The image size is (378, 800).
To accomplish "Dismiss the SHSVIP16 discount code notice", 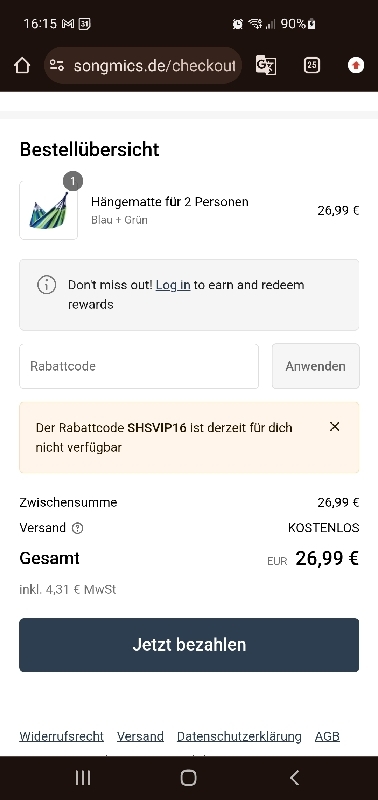I will (335, 427).
